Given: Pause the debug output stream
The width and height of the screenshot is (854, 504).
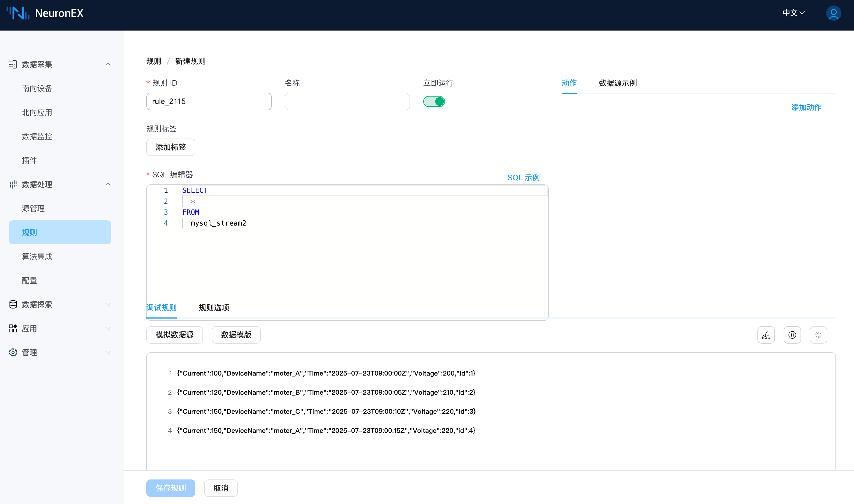Looking at the screenshot, I should (792, 335).
